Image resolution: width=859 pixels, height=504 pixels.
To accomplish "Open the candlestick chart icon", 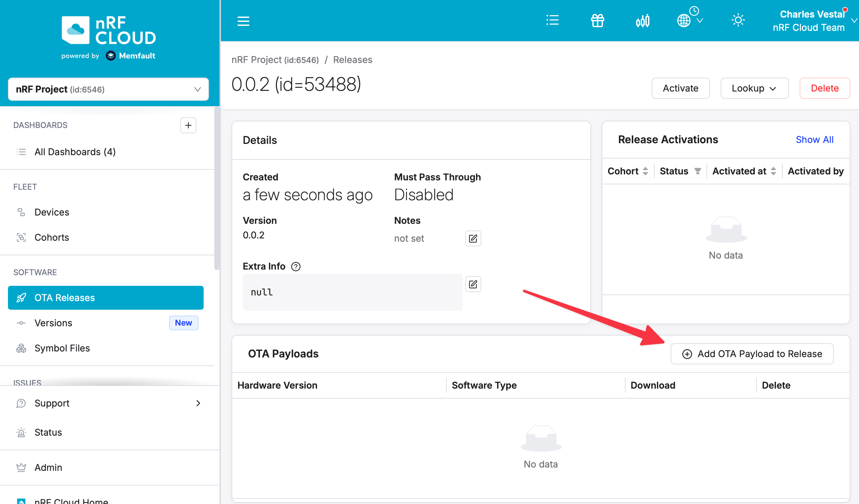I will pos(642,21).
